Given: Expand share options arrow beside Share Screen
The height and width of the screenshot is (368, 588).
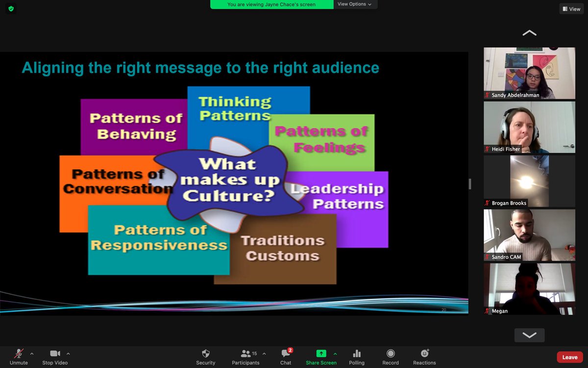Looking at the screenshot, I should (335, 353).
